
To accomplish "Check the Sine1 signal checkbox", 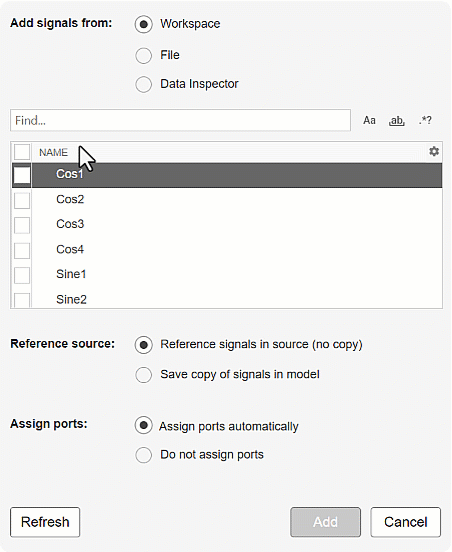I will pos(22,275).
